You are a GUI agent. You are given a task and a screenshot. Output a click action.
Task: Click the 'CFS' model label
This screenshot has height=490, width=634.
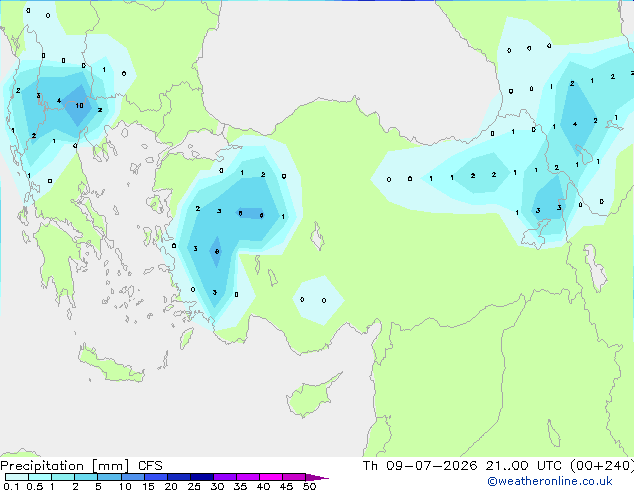(150, 466)
